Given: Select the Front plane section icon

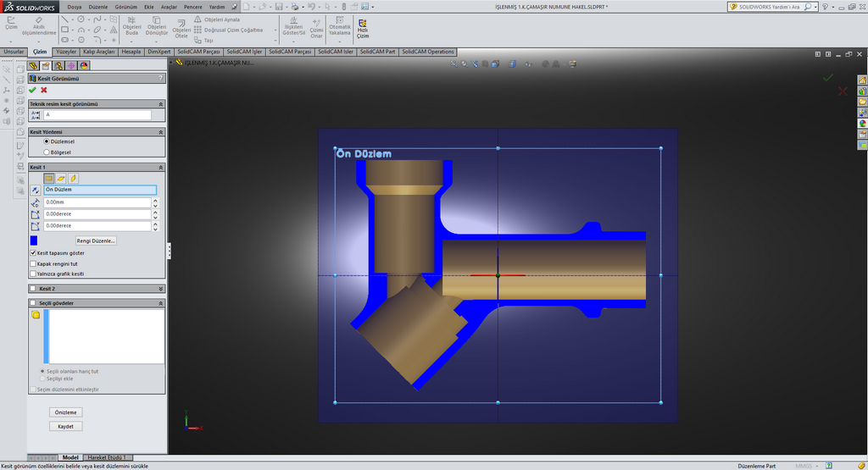Looking at the screenshot, I should pyautogui.click(x=49, y=178).
